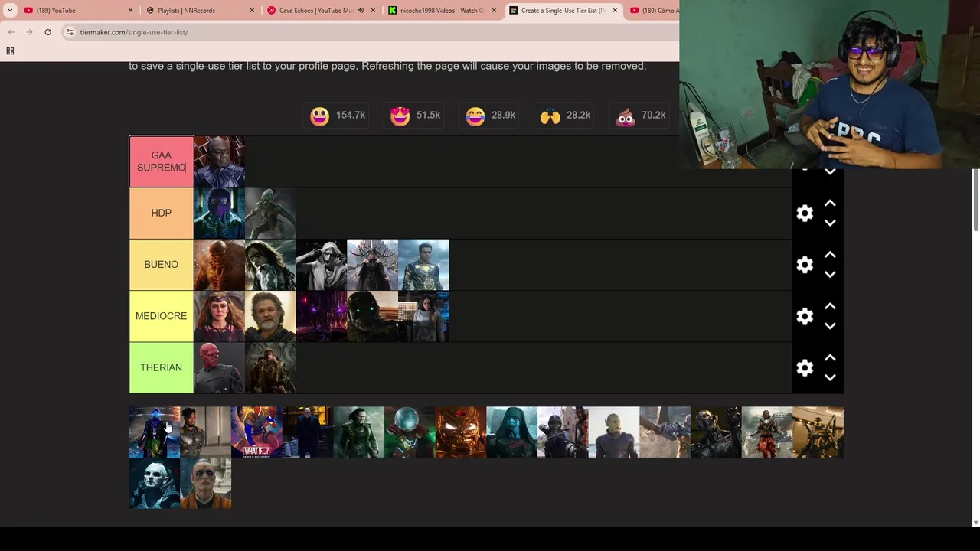Open settings gear for MEDIOCRE tier row
The image size is (980, 551).
[x=805, y=316]
